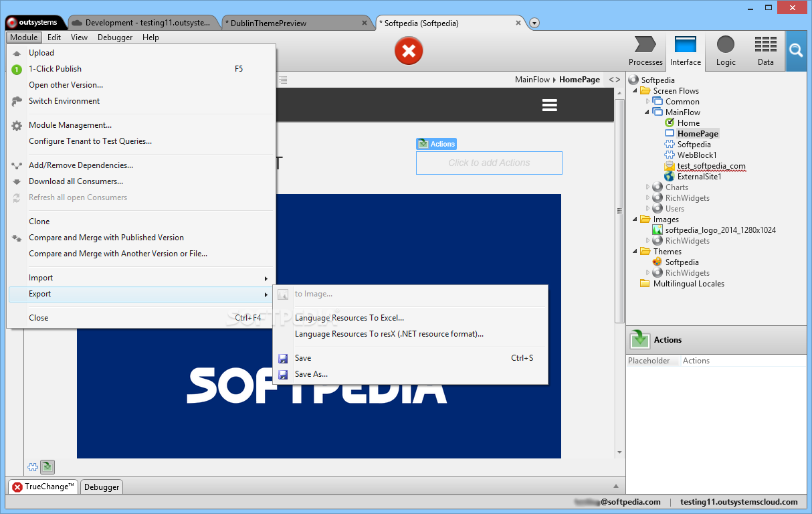Click the canvas vertical scrollbar down arrow
The height and width of the screenshot is (514, 812).
tap(619, 453)
